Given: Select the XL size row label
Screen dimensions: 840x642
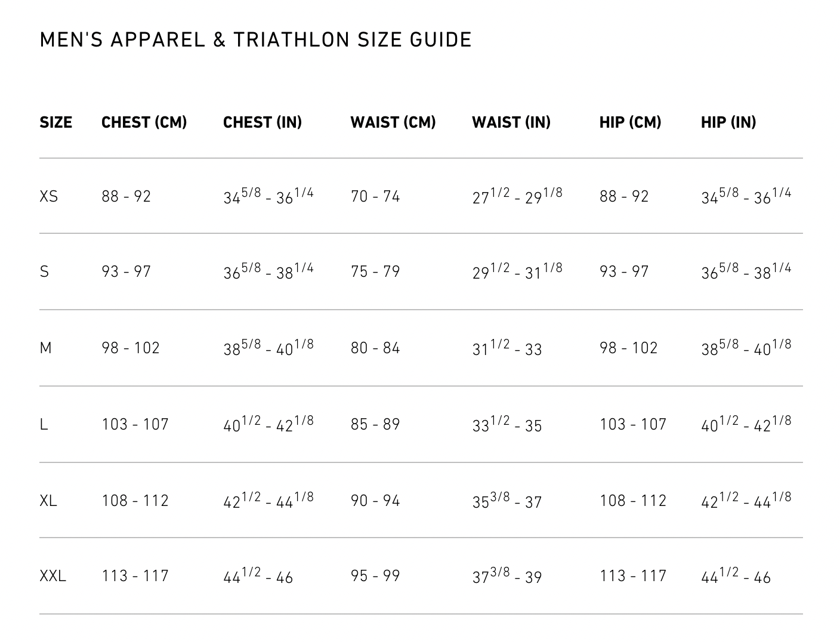Looking at the screenshot, I should coord(48,501).
